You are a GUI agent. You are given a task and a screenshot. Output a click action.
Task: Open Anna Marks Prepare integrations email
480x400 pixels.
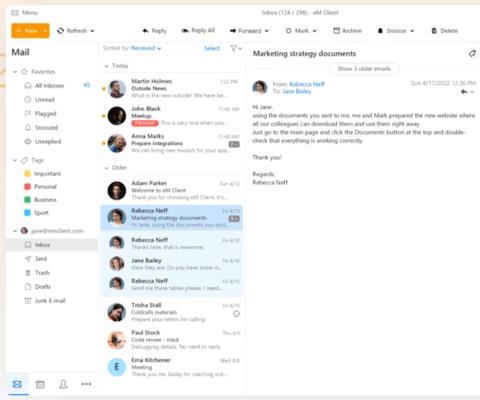[171, 143]
